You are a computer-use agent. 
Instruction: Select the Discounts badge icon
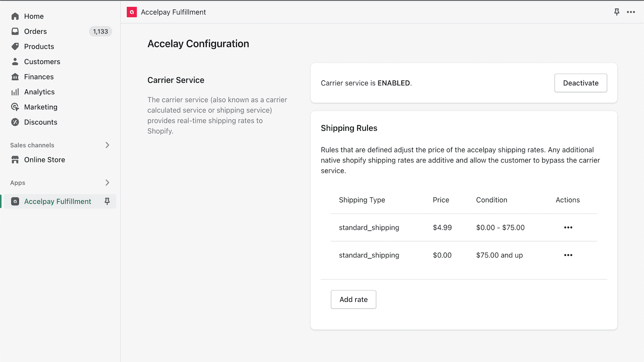coord(15,122)
